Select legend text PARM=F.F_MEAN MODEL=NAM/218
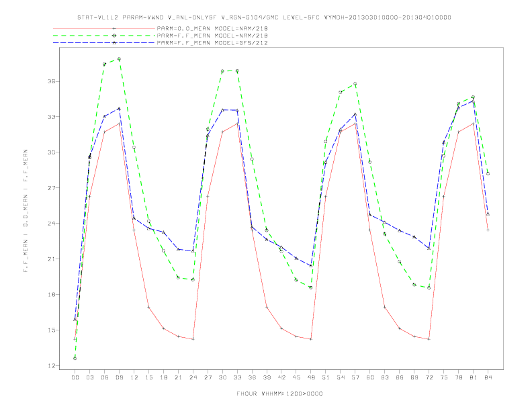 (212, 36)
